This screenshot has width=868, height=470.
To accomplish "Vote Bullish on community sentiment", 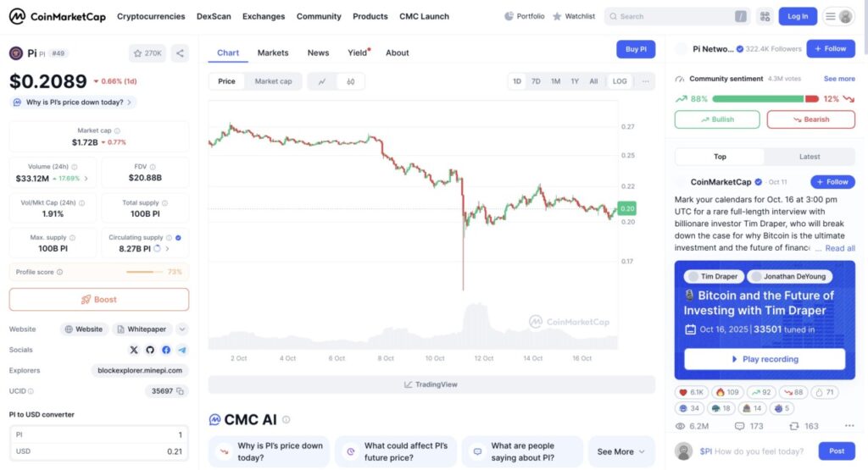I will coord(717,119).
